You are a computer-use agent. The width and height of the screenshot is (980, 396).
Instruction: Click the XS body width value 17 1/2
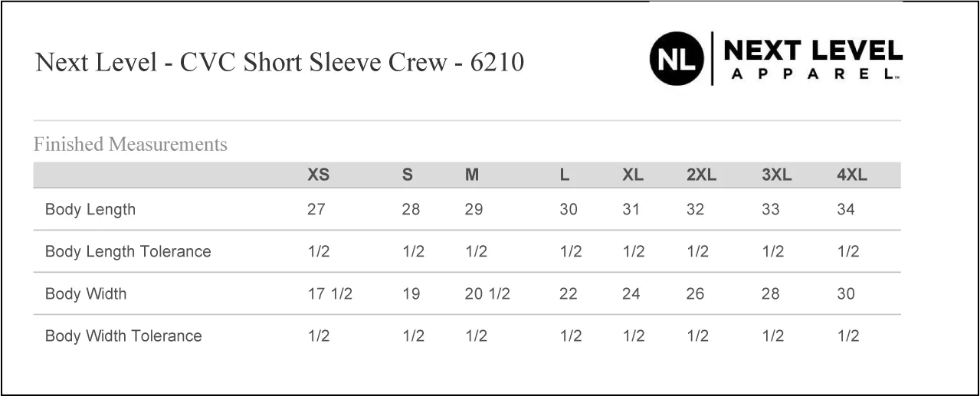point(329,293)
